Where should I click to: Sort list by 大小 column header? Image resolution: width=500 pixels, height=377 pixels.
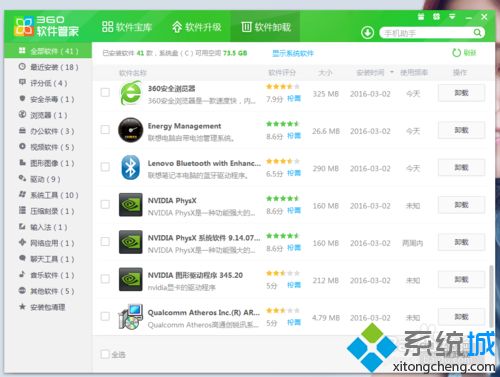pyautogui.click(x=325, y=72)
